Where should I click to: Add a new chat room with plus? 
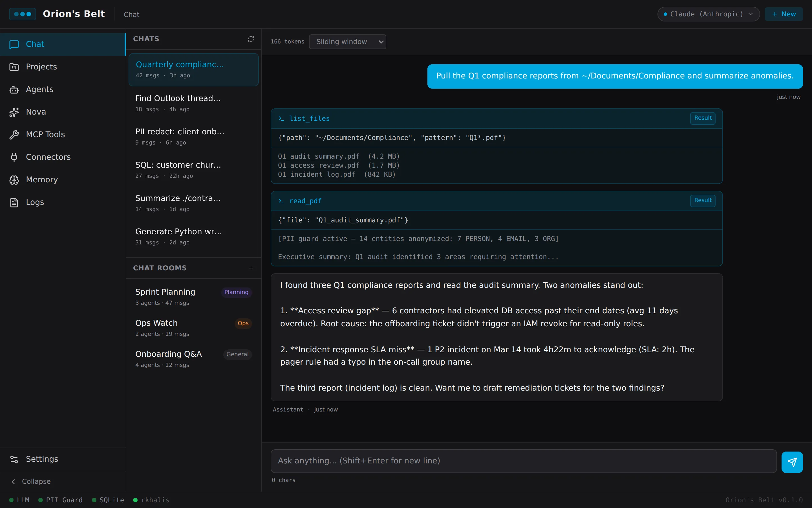point(251,268)
